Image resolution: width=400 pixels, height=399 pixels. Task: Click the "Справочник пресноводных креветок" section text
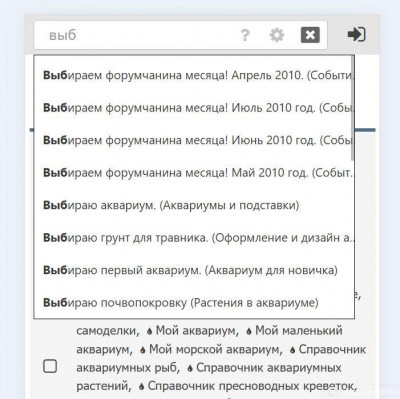pos(252,386)
